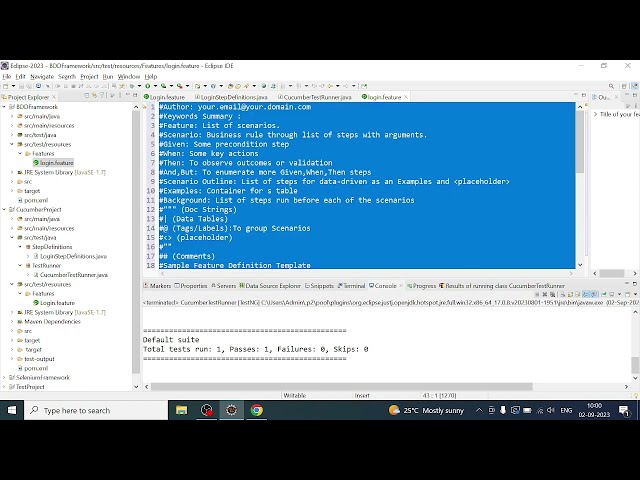The image size is (640, 480).
Task: Open the Window menu
Action: pos(129,76)
